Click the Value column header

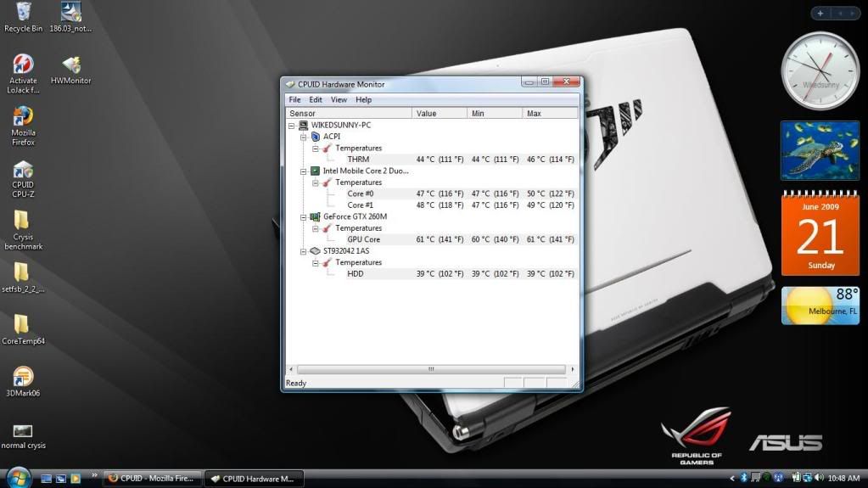point(440,113)
